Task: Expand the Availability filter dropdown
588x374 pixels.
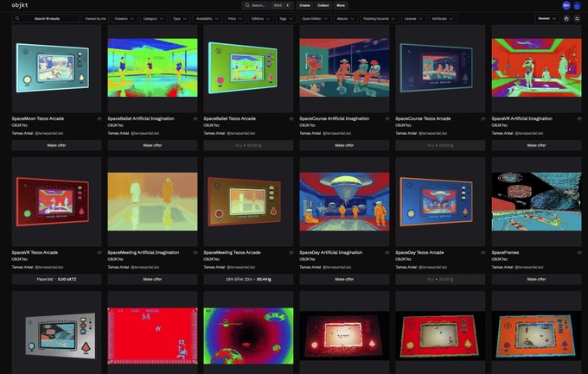Action: click(x=208, y=18)
